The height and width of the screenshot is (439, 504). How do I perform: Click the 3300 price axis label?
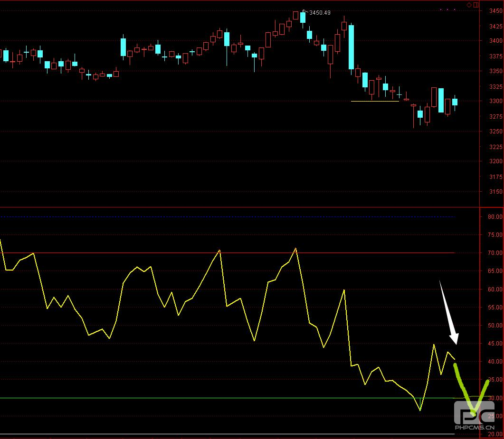pos(495,101)
